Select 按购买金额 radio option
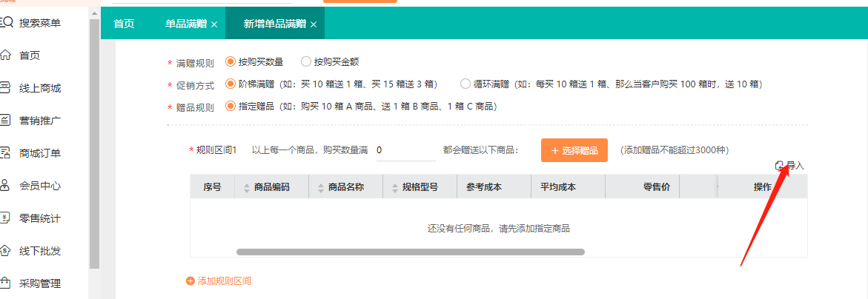Image resolution: width=868 pixels, height=299 pixels. tap(305, 62)
